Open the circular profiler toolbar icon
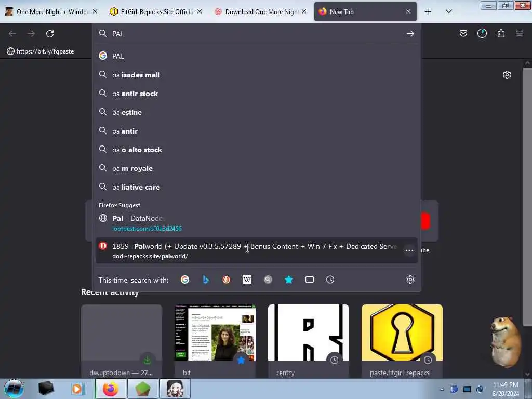The height and width of the screenshot is (399, 532). pos(482,33)
